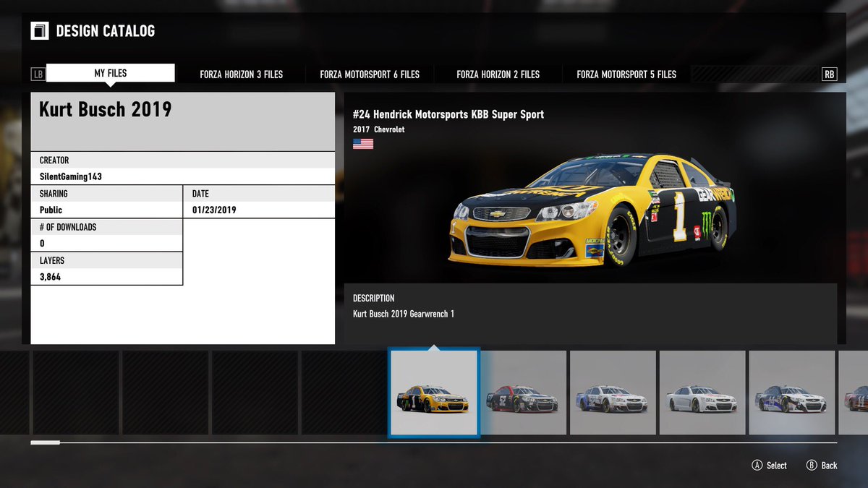Viewport: 868px width, 488px height.
Task: Click the DESCRIPTION heading
Action: click(x=374, y=298)
